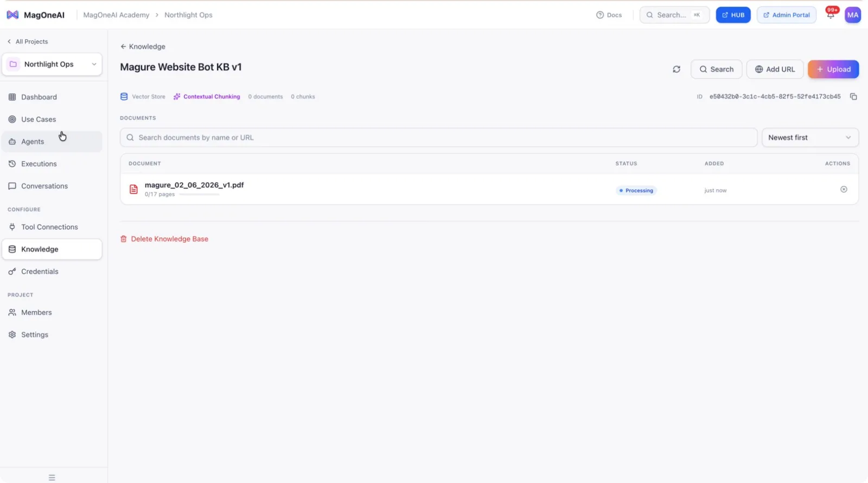
Task: Click the Add URL button
Action: (x=775, y=69)
